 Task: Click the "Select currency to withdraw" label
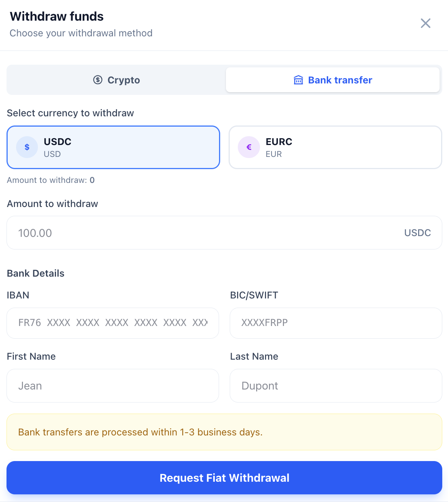point(70,113)
